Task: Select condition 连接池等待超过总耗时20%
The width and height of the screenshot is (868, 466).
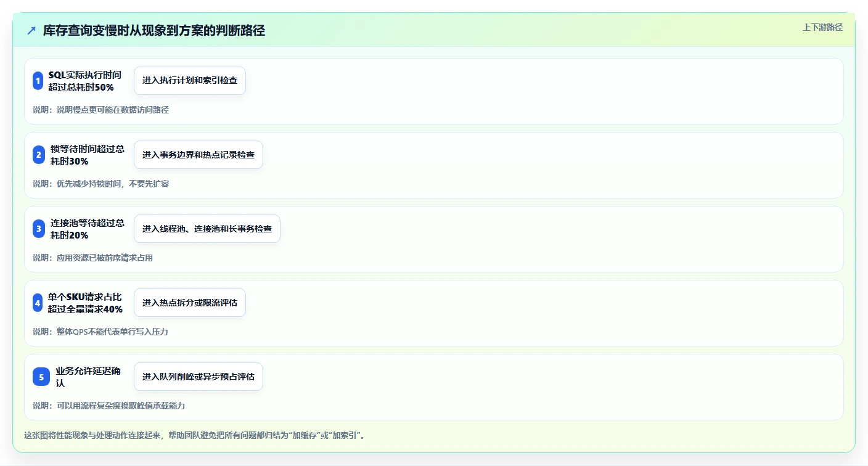Action: click(x=88, y=229)
